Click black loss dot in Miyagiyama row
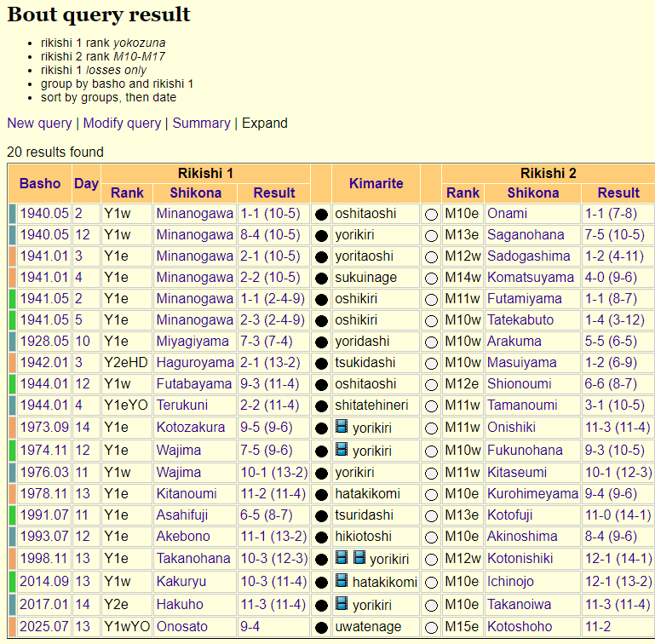Image resolution: width=655 pixels, height=644 pixels. [x=321, y=342]
